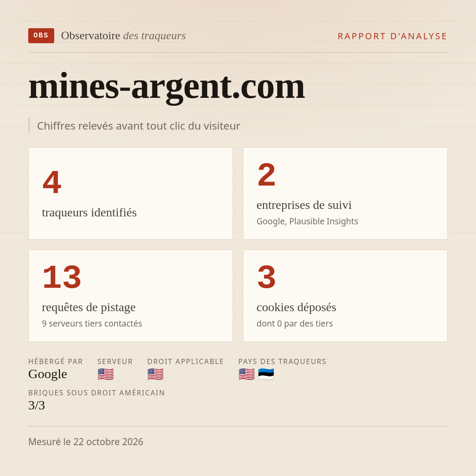Click the Briques sous droit américain label
476x476 pixels.
pos(97,393)
